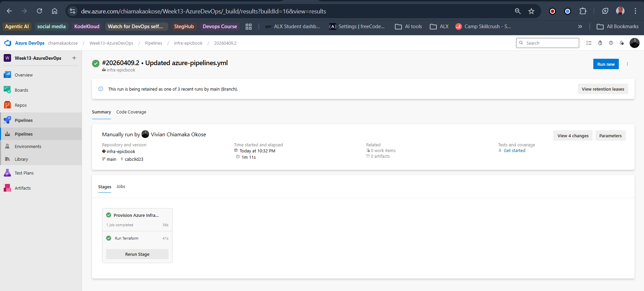Open browser home page icon
Viewport: 644px width, 291px height.
click(x=54, y=11)
